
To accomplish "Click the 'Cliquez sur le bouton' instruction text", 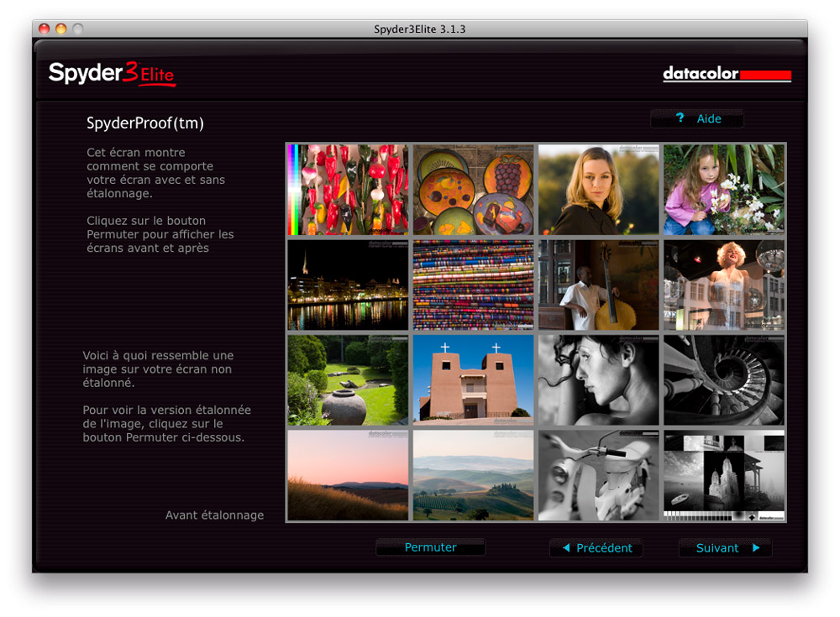I will tap(160, 234).
